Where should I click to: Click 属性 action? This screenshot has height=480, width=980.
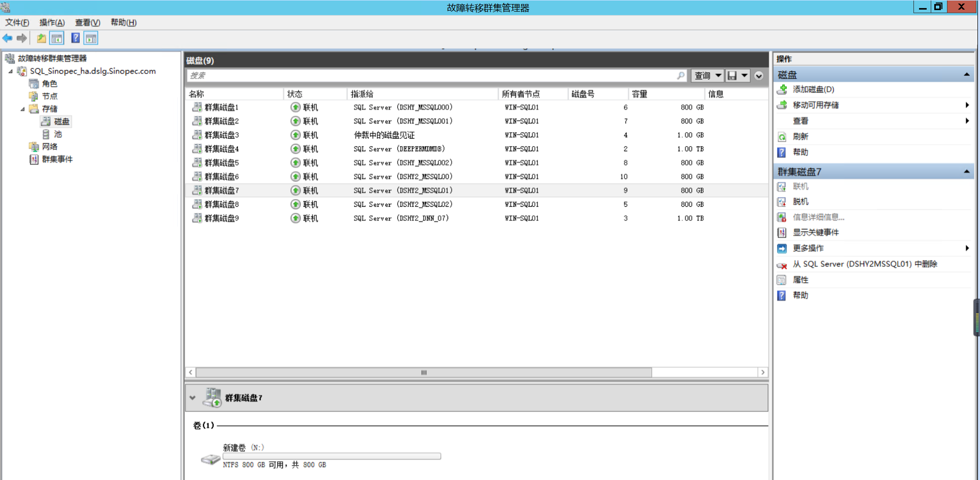800,280
